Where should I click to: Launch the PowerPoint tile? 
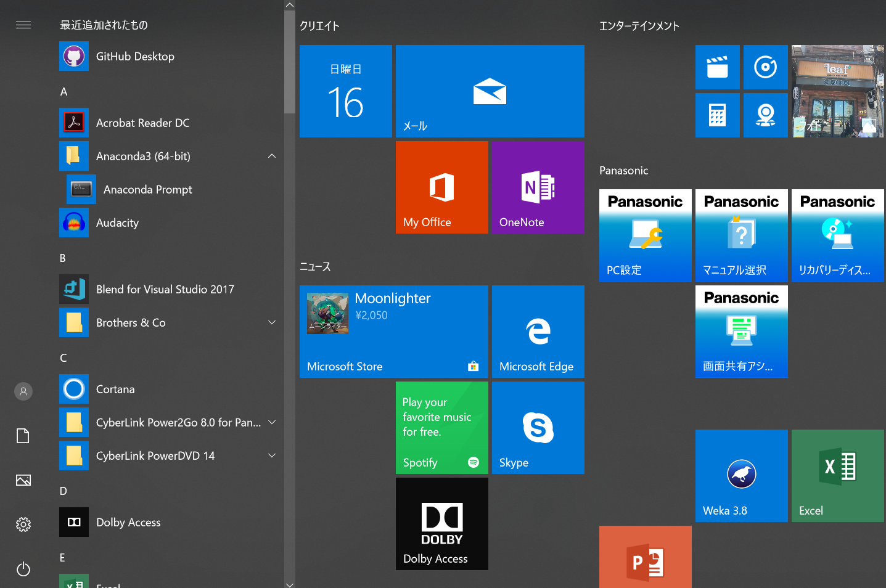646,557
